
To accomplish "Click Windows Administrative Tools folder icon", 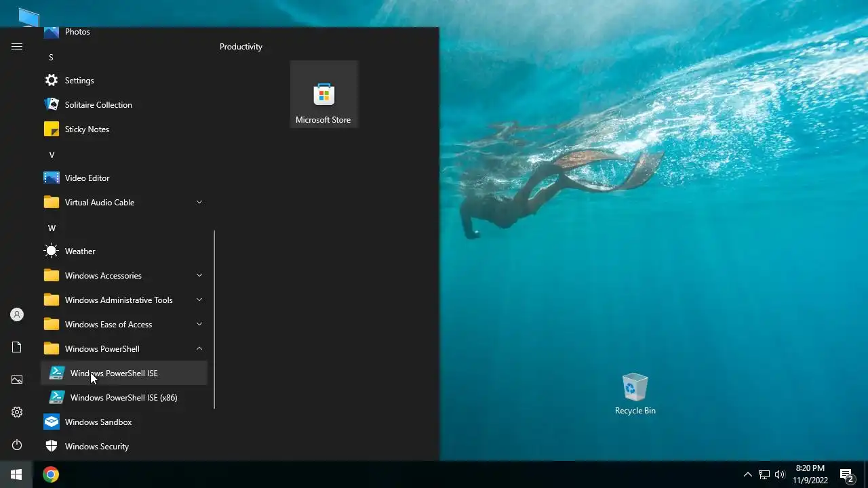I will [52, 300].
